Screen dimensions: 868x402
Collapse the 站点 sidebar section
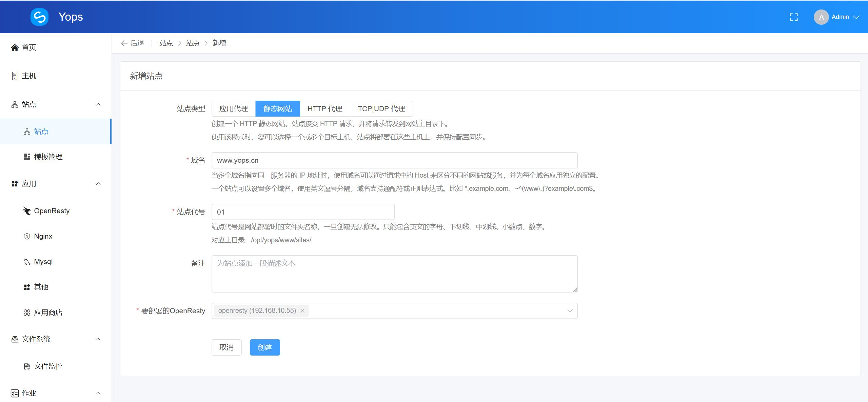pyautogui.click(x=98, y=104)
